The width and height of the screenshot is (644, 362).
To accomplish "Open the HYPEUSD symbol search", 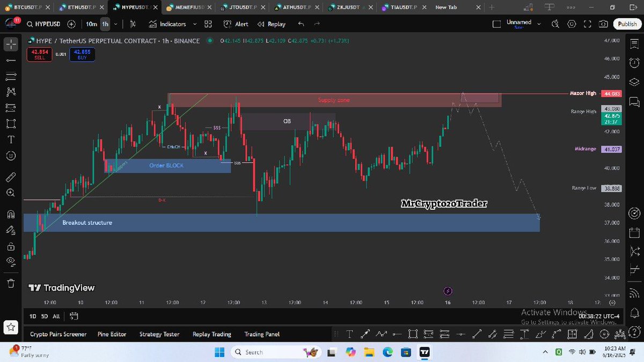I will 45,24.
